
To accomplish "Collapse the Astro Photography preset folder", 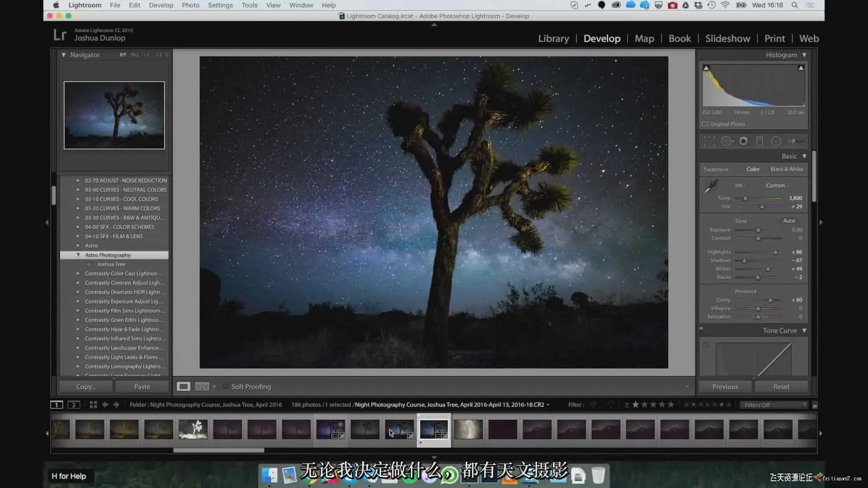I will 78,255.
